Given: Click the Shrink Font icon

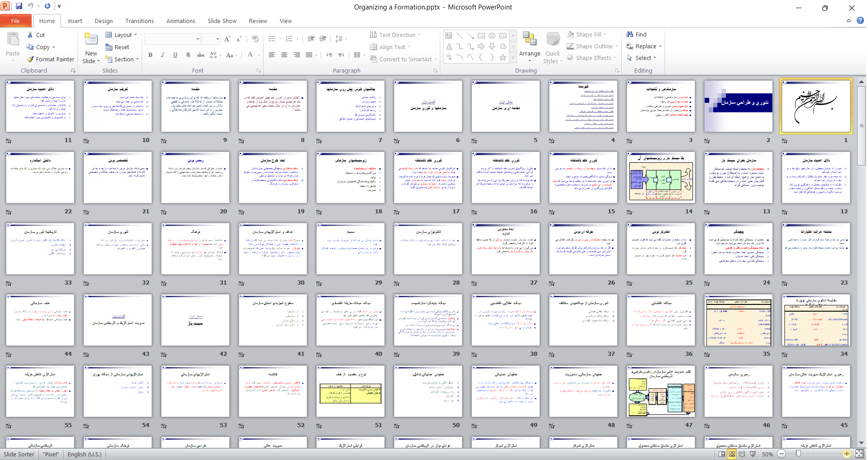Looking at the screenshot, I should 239,39.
